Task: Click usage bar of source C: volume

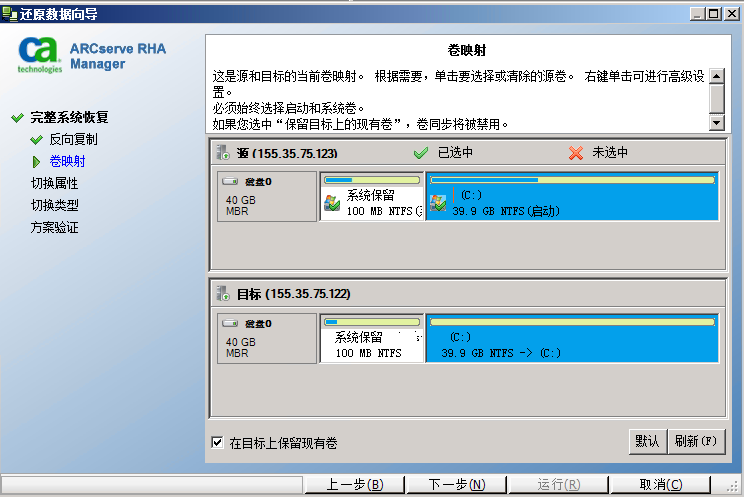Action: (572, 180)
